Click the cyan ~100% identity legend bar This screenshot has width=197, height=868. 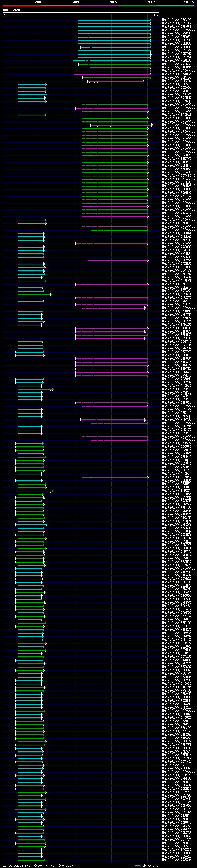pyautogui.click(x=175, y=6)
